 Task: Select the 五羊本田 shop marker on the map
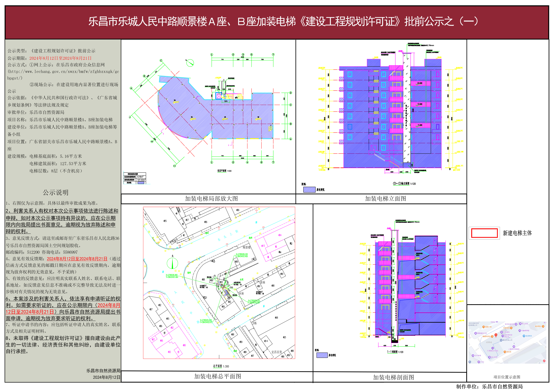coord(473,356)
